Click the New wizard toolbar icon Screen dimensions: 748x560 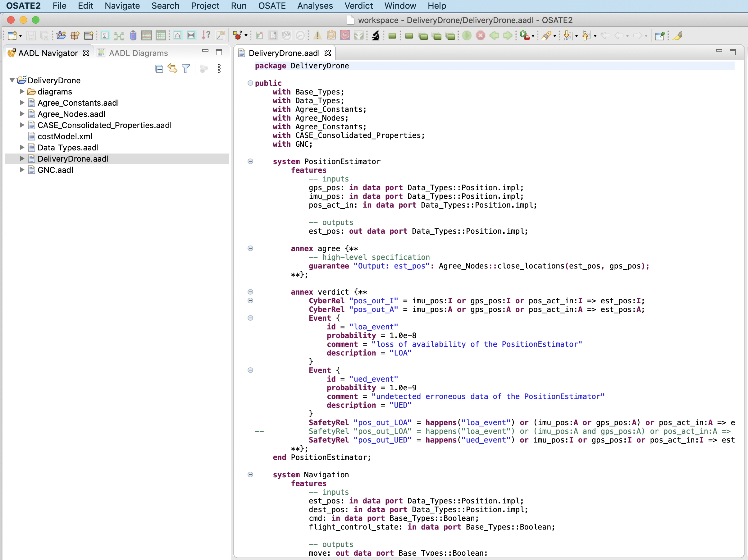[x=12, y=35]
